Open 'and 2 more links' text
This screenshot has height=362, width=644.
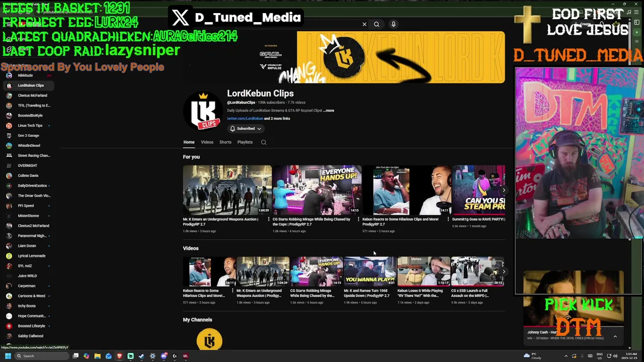[277, 119]
